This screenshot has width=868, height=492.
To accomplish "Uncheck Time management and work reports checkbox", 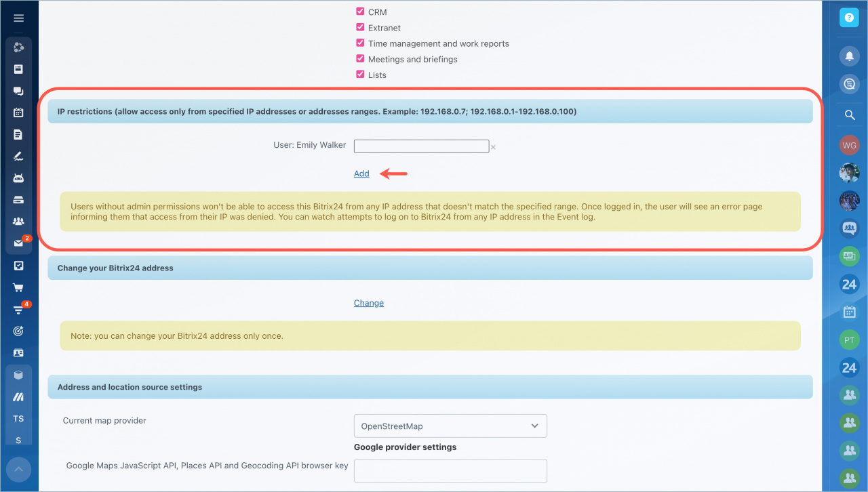I will pyautogui.click(x=360, y=43).
